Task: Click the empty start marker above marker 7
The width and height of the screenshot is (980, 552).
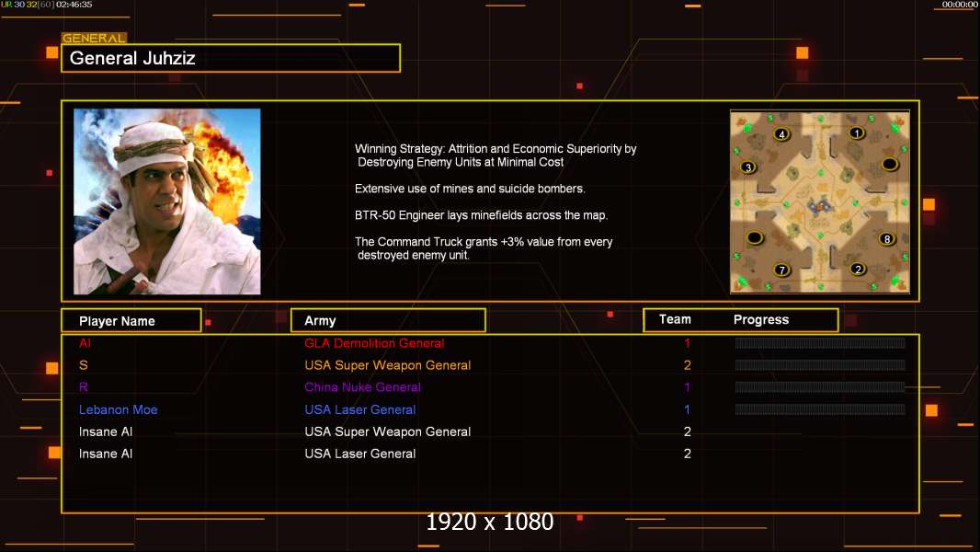Action: point(755,237)
